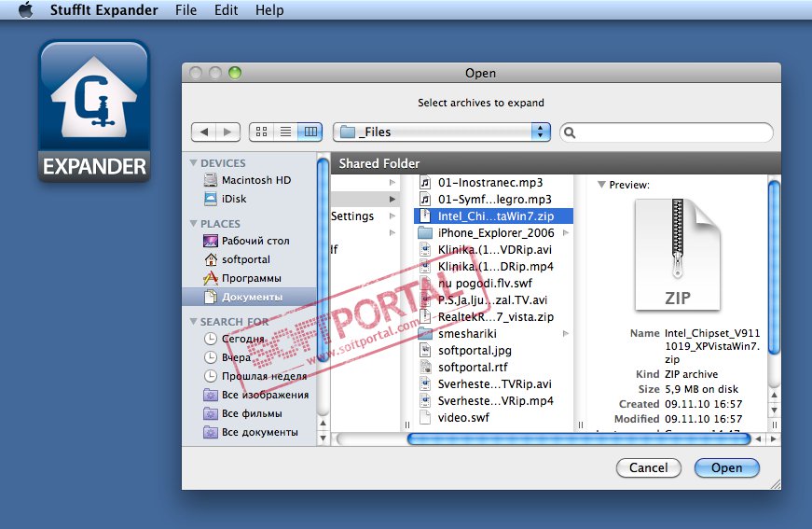Select Документы in the sidebar
The height and width of the screenshot is (529, 812).
coord(249,297)
